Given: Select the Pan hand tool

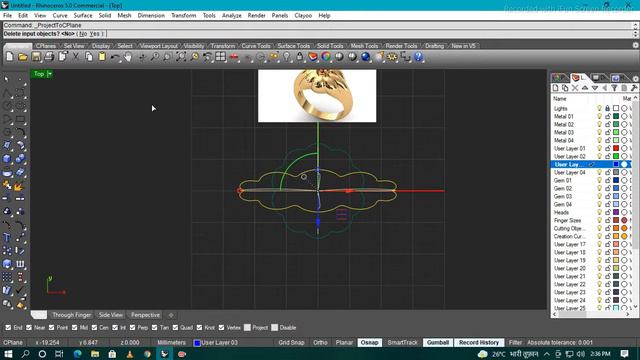Looking at the screenshot, I should pos(128,57).
